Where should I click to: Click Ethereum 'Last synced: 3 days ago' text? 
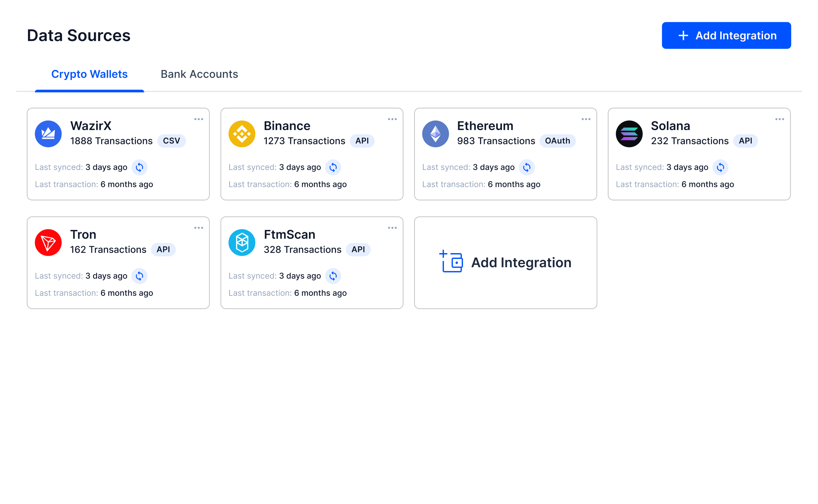468,167
